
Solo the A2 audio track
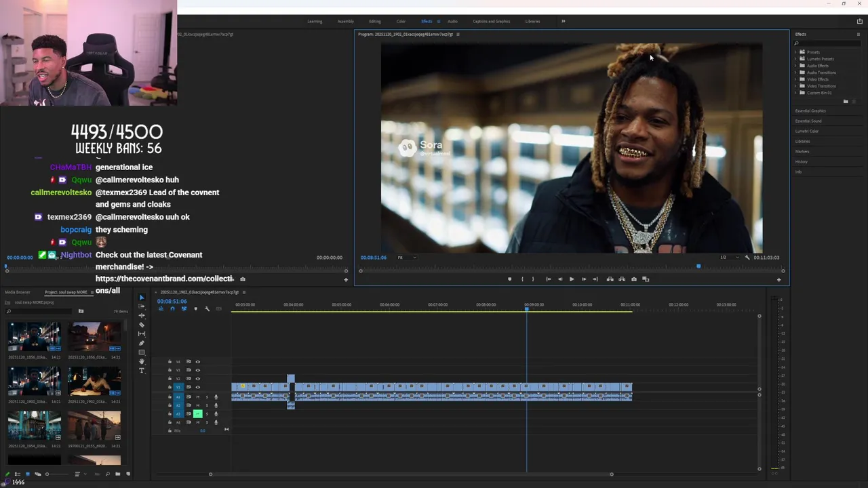[x=207, y=405]
